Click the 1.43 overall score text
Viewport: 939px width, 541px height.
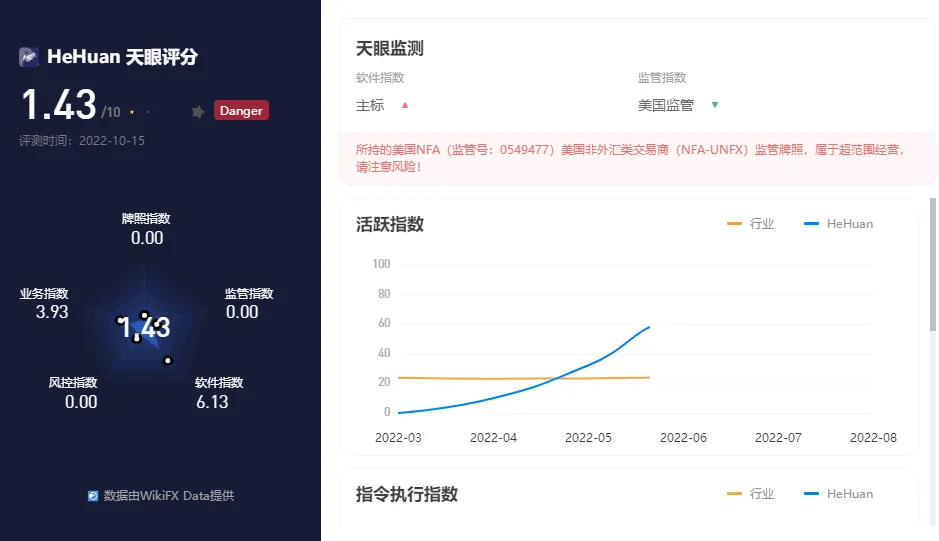(x=59, y=104)
